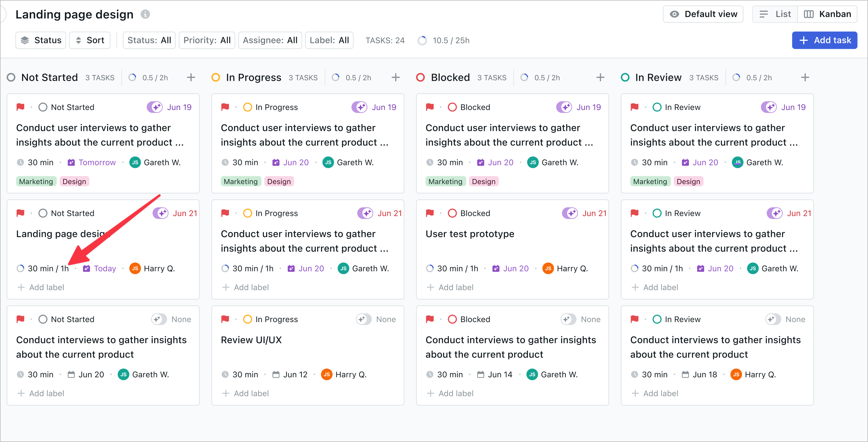
Task: Toggle auto-schedule switch on User test prototype card
Action: [570, 213]
